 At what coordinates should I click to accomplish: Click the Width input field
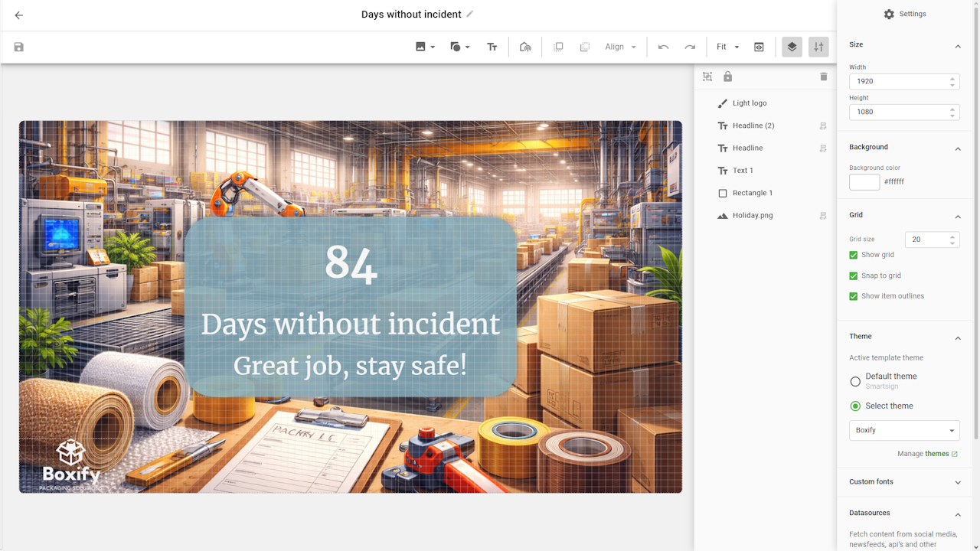coord(897,81)
